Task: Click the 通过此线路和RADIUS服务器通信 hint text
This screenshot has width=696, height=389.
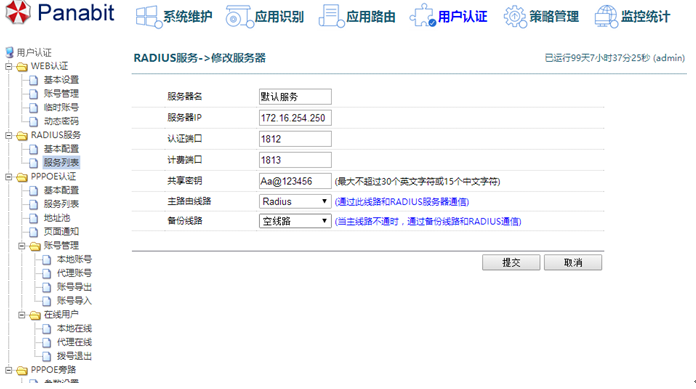Action: tap(402, 202)
